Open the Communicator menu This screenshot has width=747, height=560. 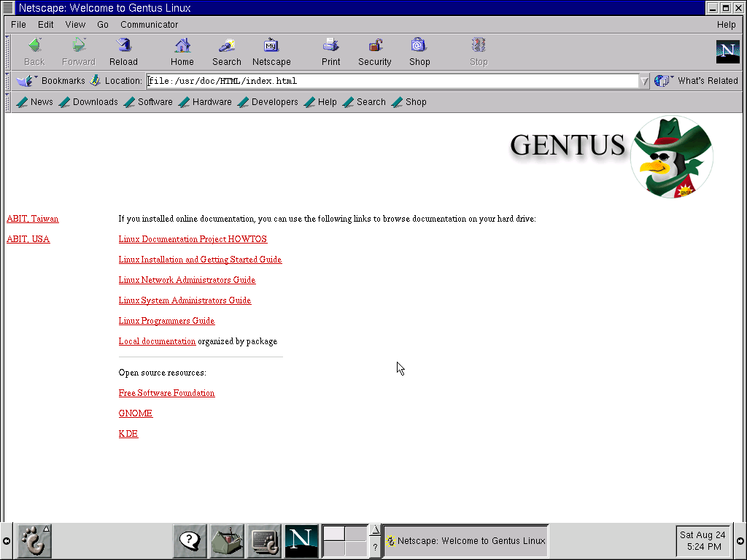pyautogui.click(x=149, y=24)
